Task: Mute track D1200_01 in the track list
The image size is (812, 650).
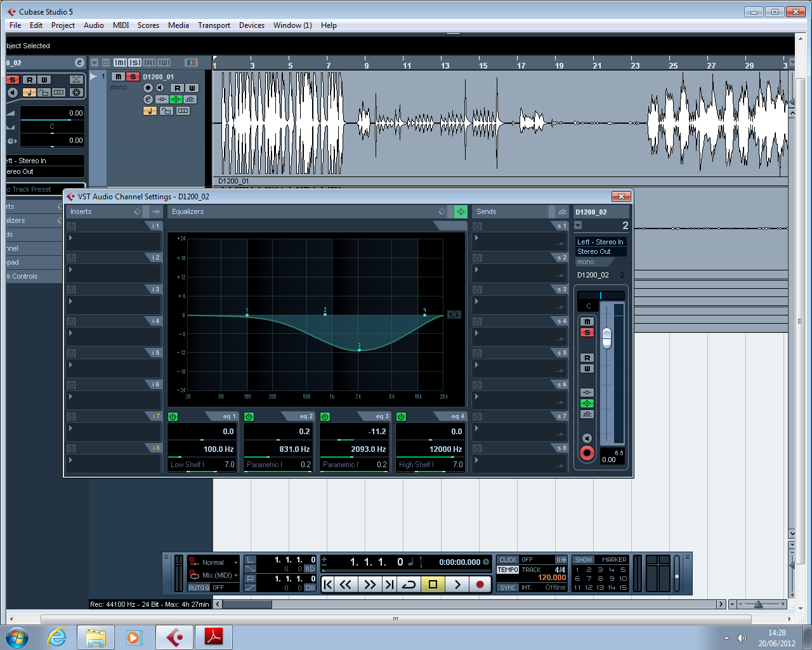Action: click(x=119, y=77)
